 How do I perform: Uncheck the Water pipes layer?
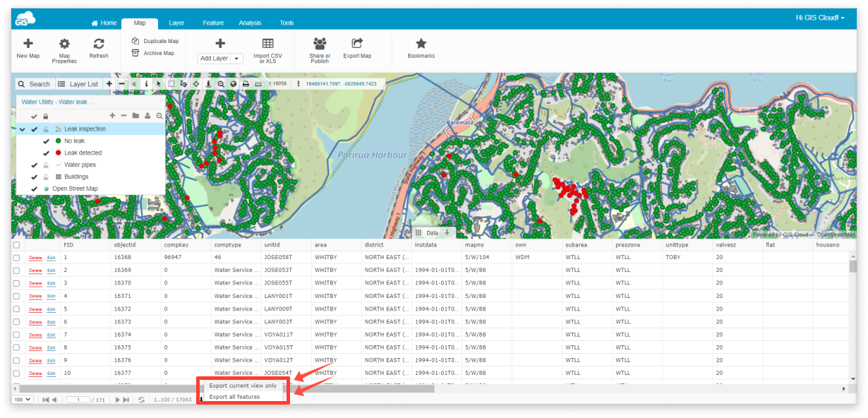click(33, 164)
